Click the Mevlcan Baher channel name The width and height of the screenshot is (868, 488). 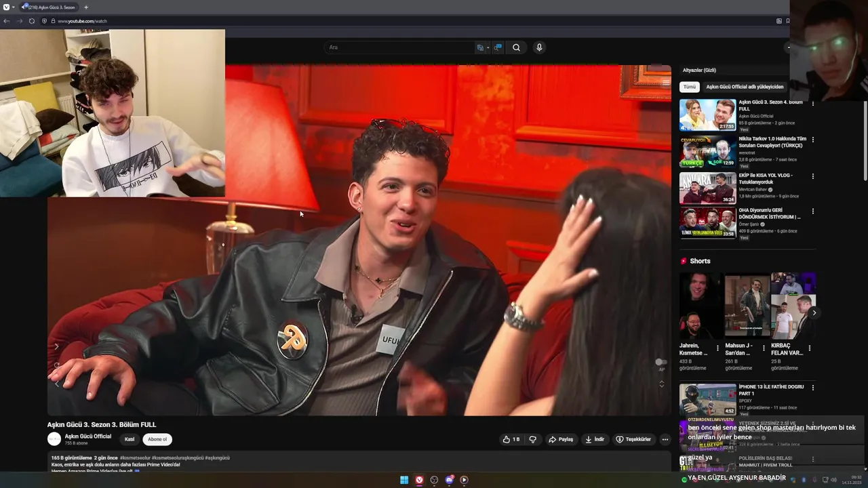coord(753,189)
